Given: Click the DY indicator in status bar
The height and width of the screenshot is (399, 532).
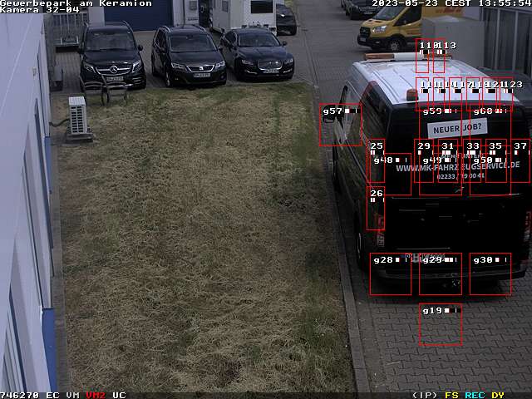Looking at the screenshot, I should [498, 395].
